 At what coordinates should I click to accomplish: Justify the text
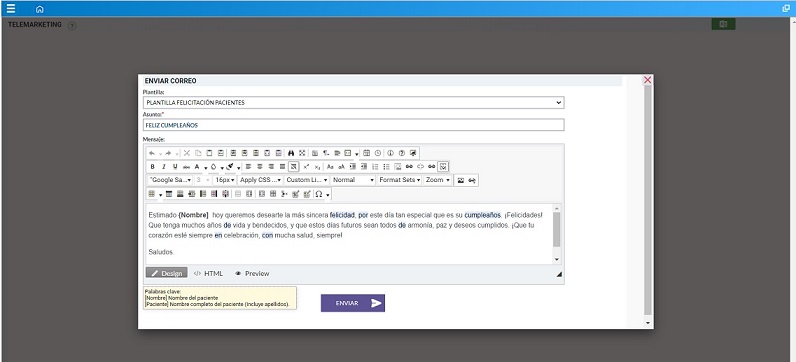click(282, 167)
